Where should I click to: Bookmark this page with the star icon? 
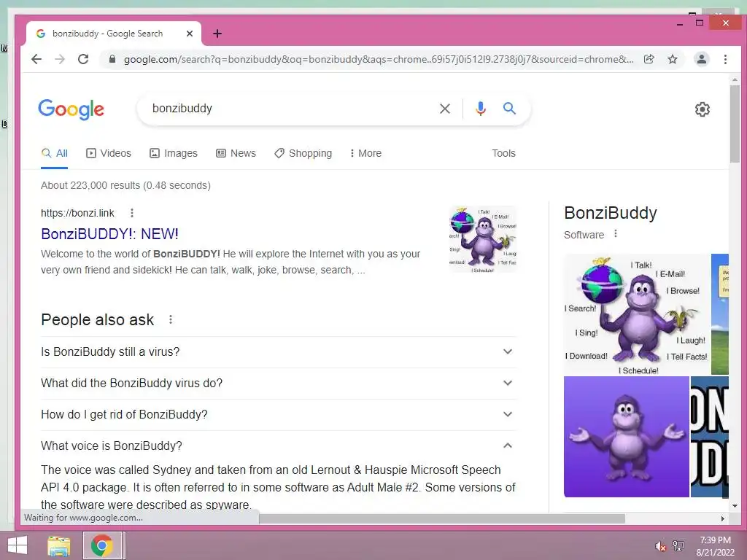(672, 59)
